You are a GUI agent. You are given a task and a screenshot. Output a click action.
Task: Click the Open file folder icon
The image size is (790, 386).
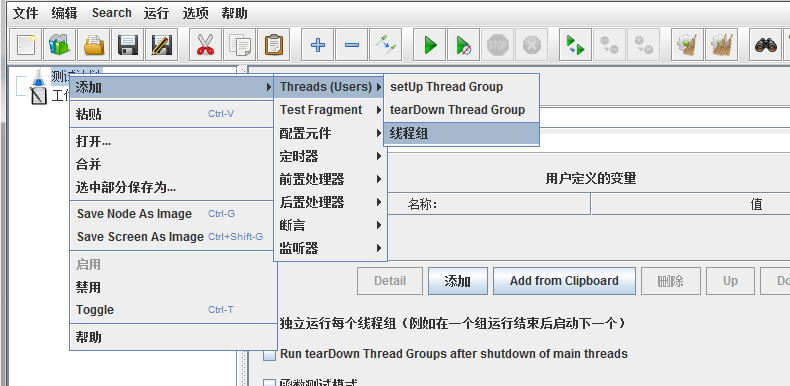[94, 45]
